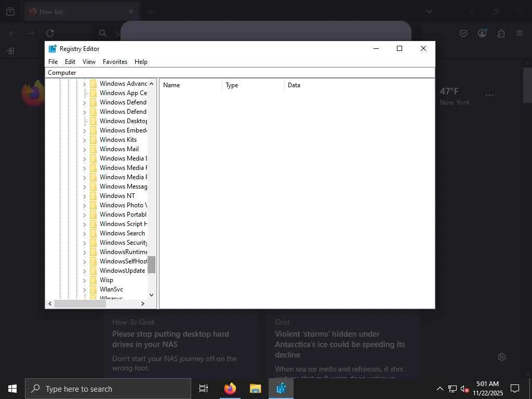Close the Firefox New Tab tab
532x399 pixels.
click(x=131, y=11)
